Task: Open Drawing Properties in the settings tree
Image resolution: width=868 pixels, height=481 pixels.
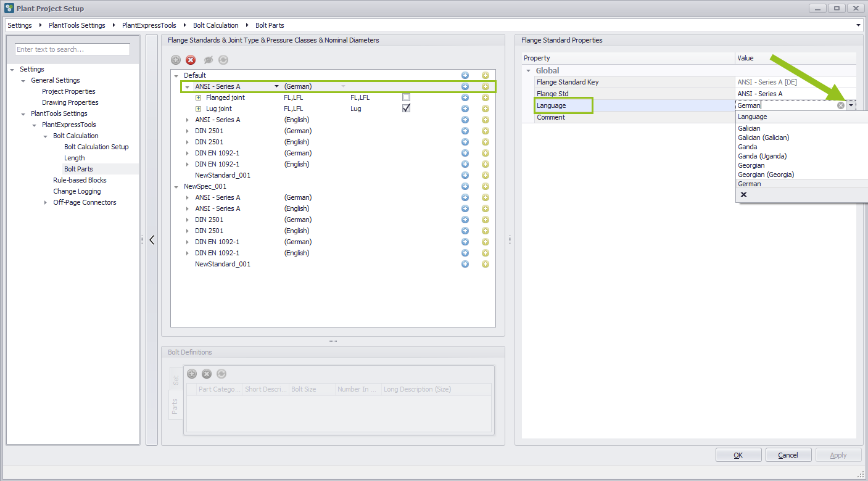Action: pyautogui.click(x=70, y=102)
